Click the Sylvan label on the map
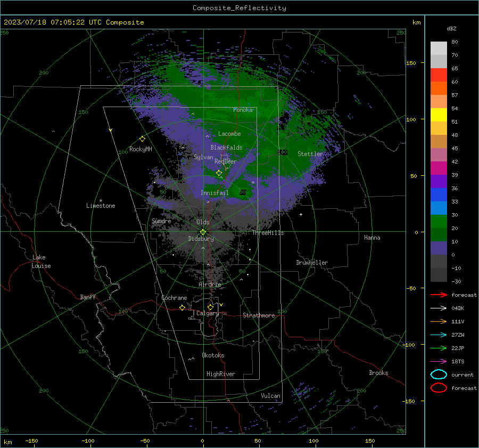Image resolution: width=479 pixels, height=448 pixels. pos(203,157)
